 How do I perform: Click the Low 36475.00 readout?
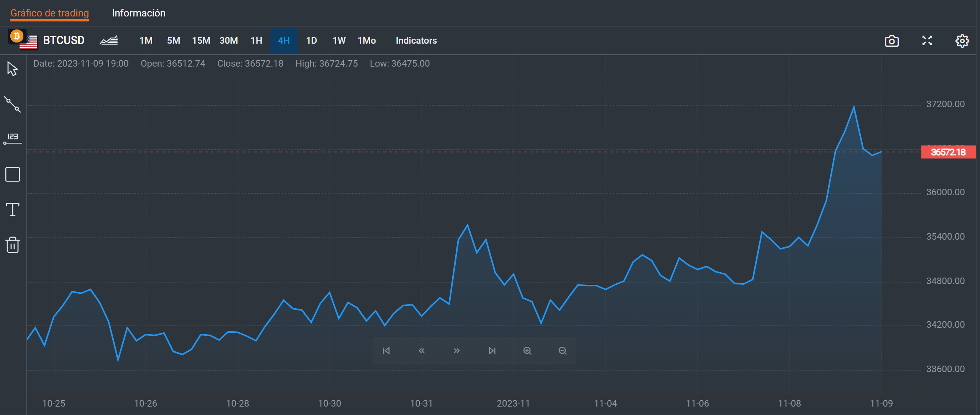coord(400,64)
